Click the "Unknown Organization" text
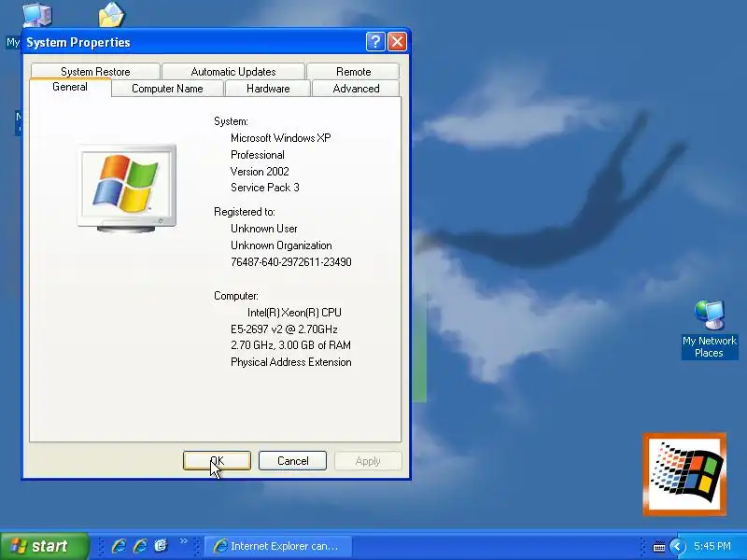The image size is (747, 560). click(x=281, y=245)
